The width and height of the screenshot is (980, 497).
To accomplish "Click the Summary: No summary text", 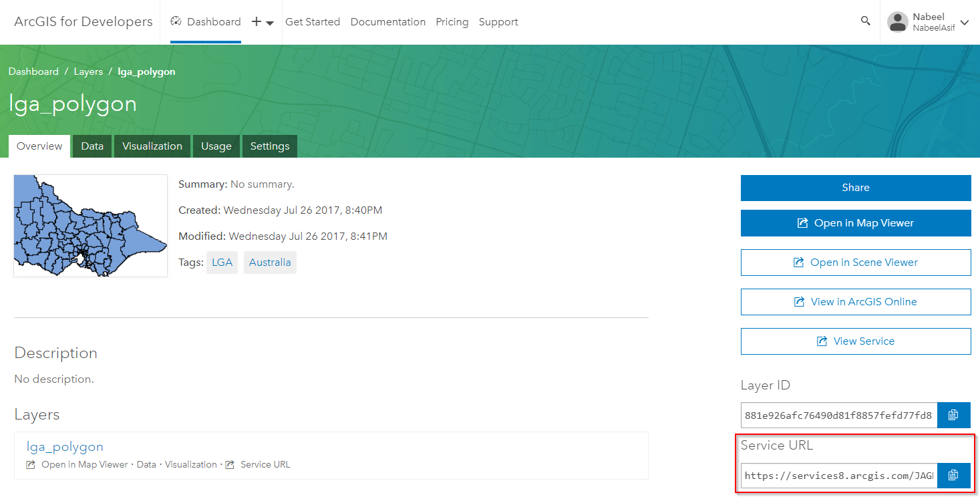I will [236, 184].
